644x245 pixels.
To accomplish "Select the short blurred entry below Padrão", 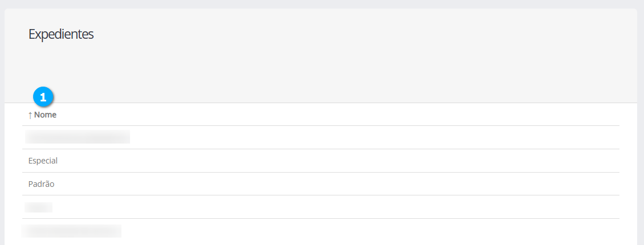I will pyautogui.click(x=38, y=207).
